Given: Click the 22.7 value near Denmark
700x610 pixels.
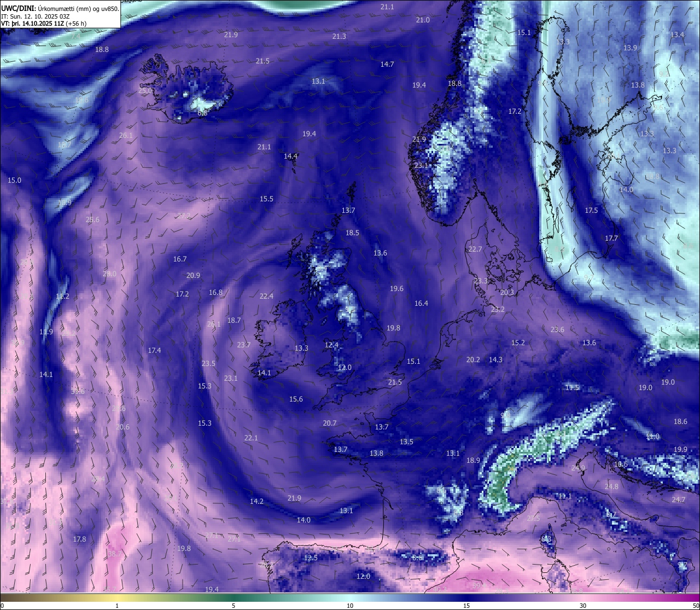Looking at the screenshot, I should pyautogui.click(x=475, y=249).
